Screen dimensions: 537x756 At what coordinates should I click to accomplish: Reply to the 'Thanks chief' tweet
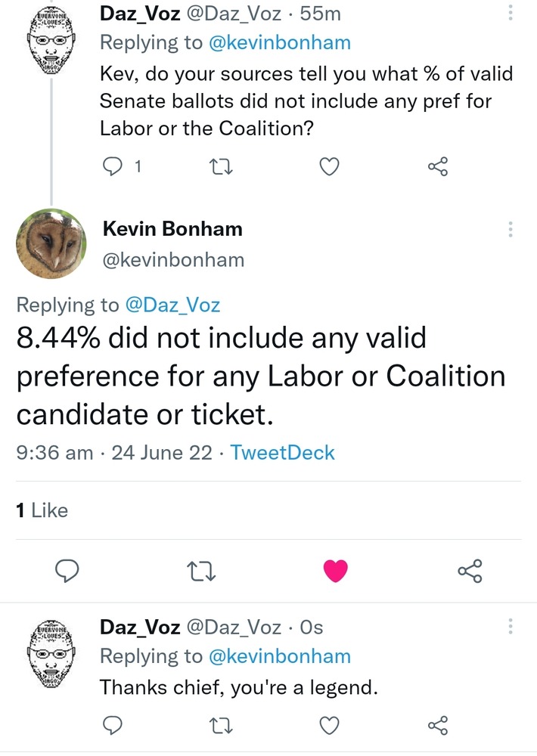click(x=112, y=726)
